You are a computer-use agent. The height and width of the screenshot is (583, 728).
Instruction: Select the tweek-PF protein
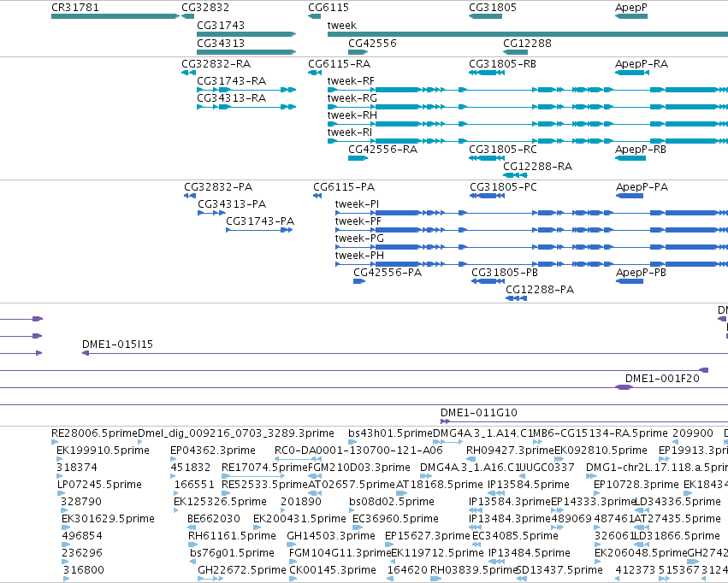[531, 230]
